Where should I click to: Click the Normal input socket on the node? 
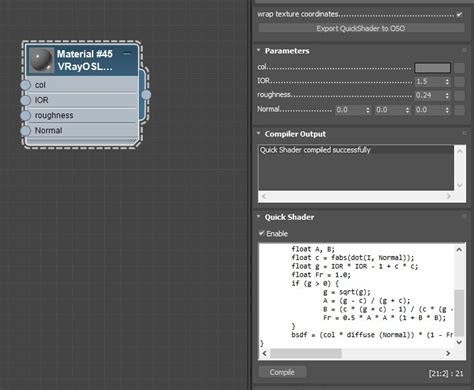tap(25, 130)
